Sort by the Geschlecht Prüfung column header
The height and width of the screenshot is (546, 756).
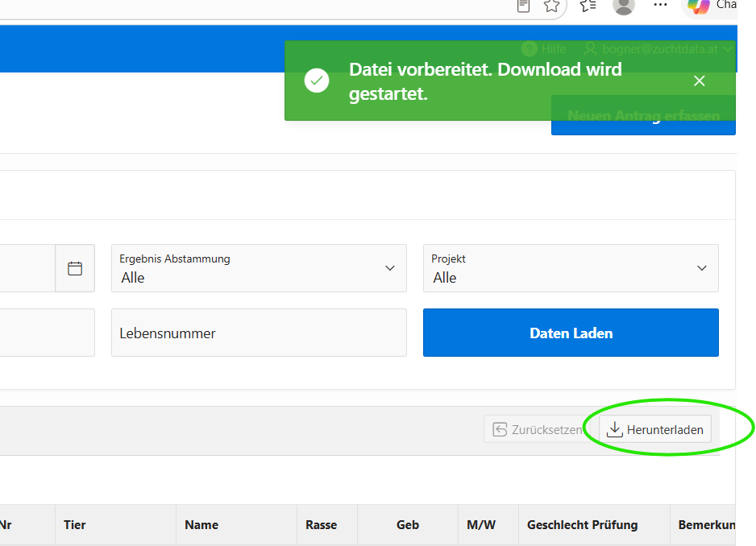coord(583,525)
